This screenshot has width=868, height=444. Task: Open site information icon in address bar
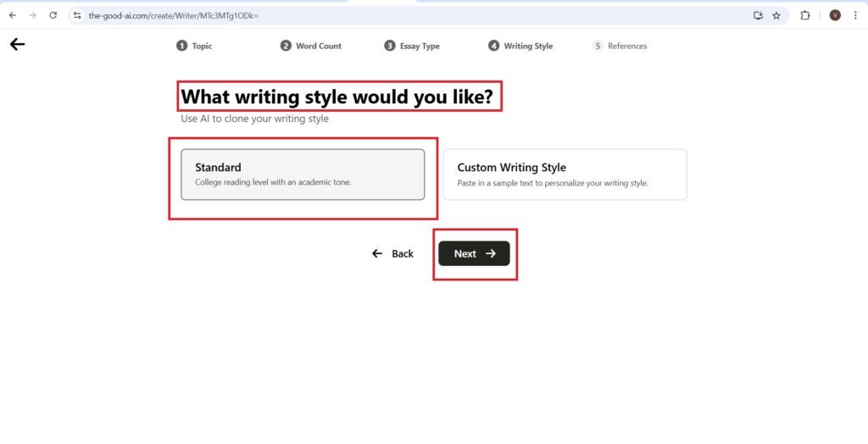pyautogui.click(x=77, y=15)
